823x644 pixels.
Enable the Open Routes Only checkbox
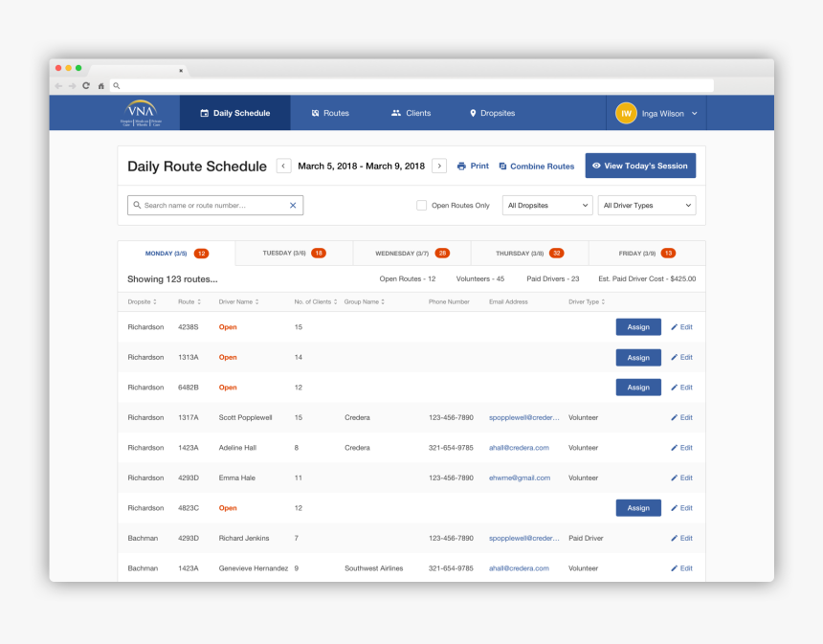click(x=421, y=205)
